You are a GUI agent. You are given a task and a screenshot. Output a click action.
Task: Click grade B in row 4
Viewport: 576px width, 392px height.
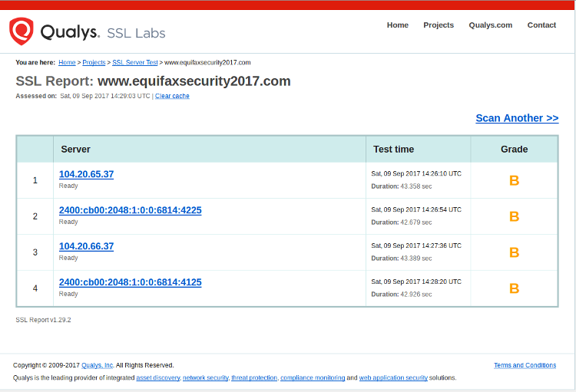(514, 288)
